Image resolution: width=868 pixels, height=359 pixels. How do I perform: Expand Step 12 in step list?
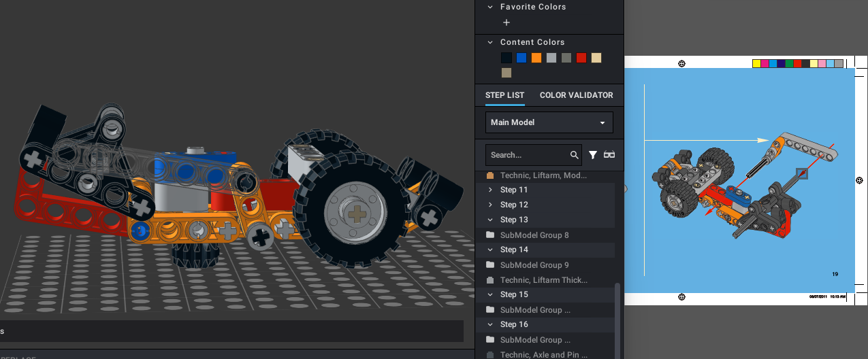pyautogui.click(x=490, y=205)
